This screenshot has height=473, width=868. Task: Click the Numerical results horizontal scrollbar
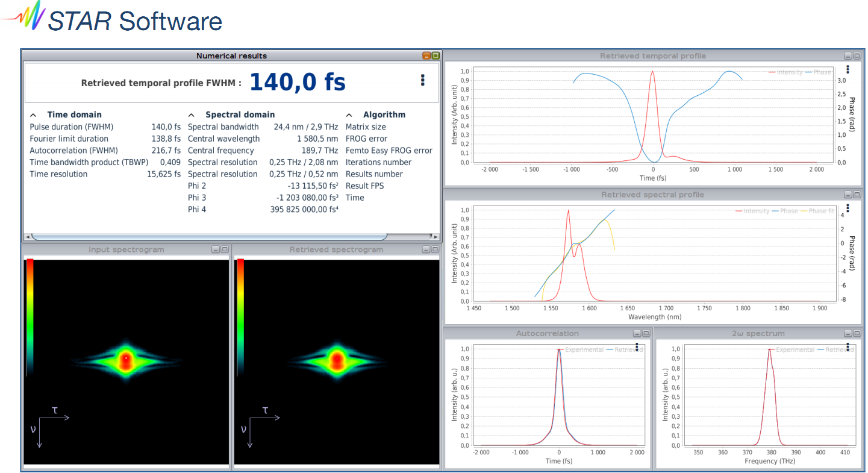(208, 237)
